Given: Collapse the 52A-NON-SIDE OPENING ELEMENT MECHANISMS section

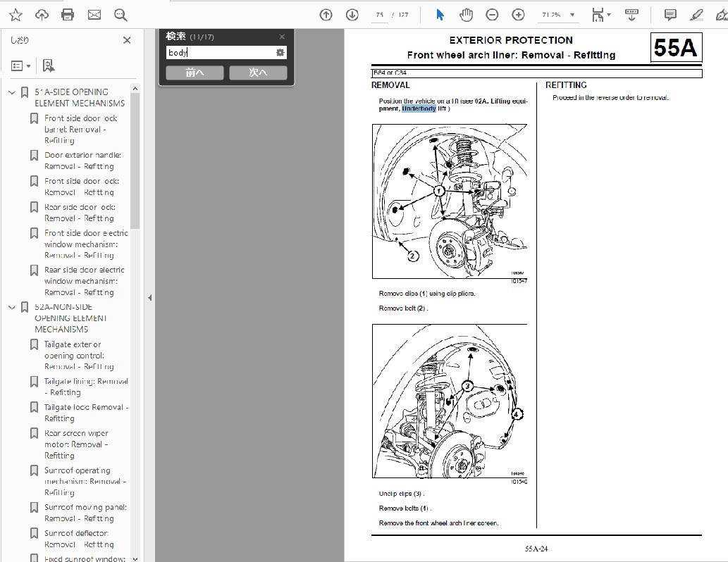Looking at the screenshot, I should coord(11,307).
